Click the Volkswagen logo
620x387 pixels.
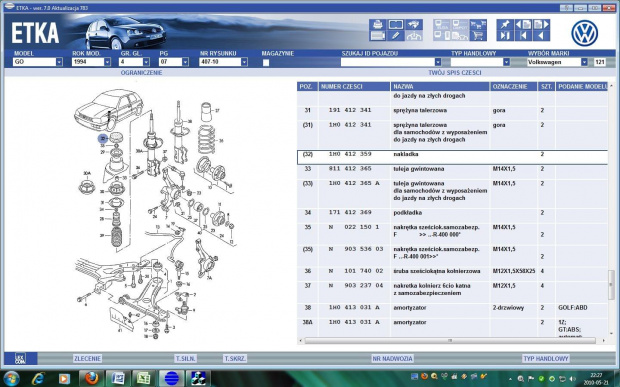point(584,33)
